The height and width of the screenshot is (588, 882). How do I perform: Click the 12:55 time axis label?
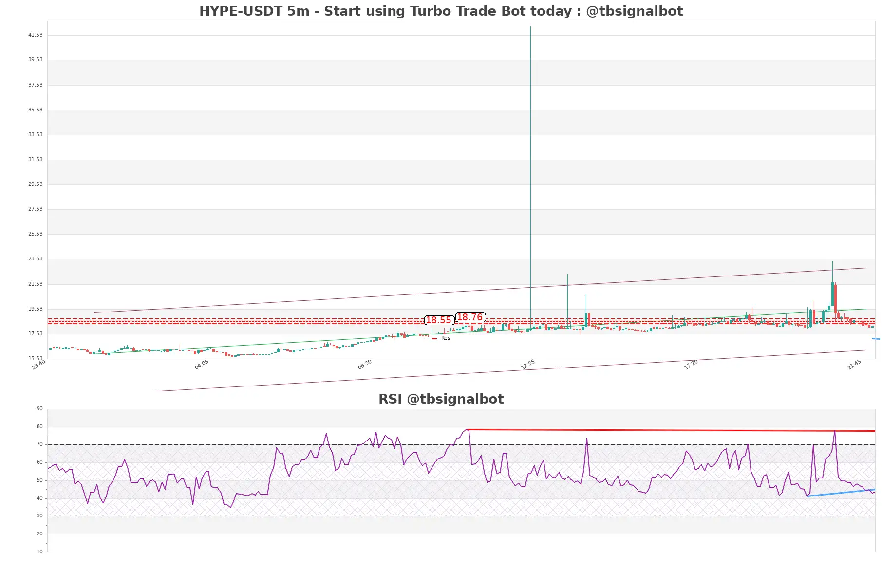(528, 365)
